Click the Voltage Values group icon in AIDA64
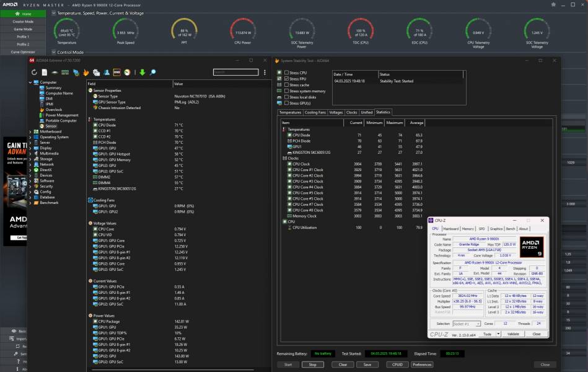This screenshot has width=588, height=372. click(x=90, y=223)
